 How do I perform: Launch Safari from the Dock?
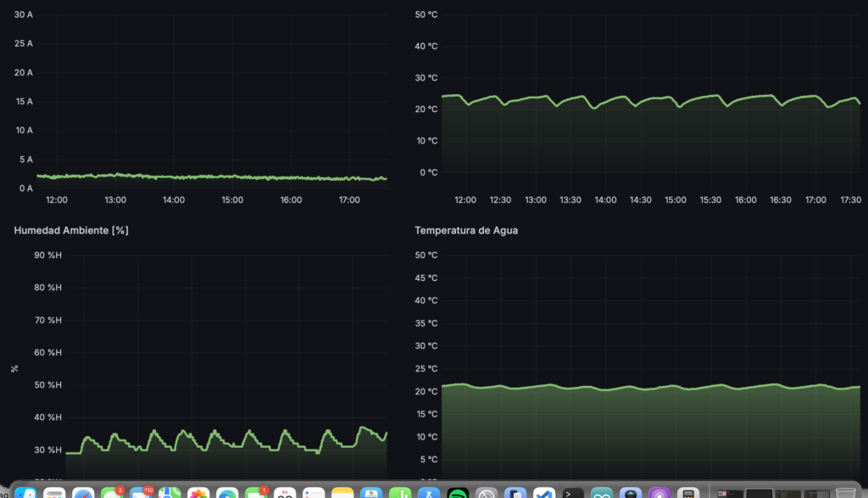coord(83,492)
